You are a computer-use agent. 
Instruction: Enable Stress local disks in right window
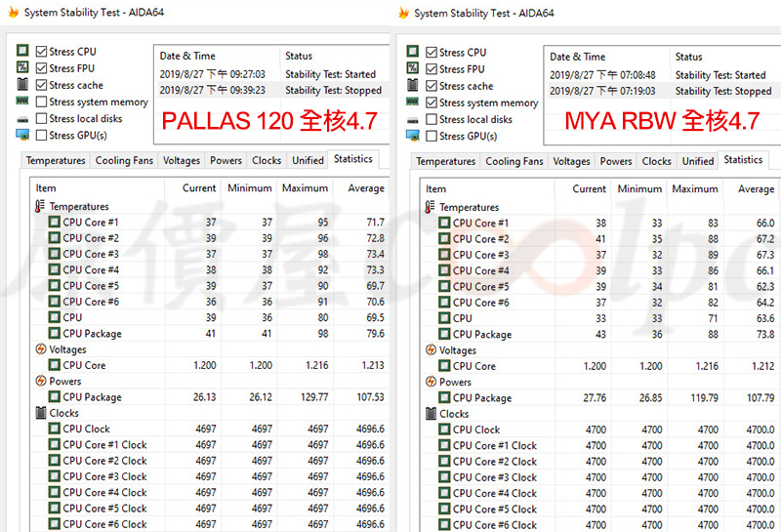431,119
